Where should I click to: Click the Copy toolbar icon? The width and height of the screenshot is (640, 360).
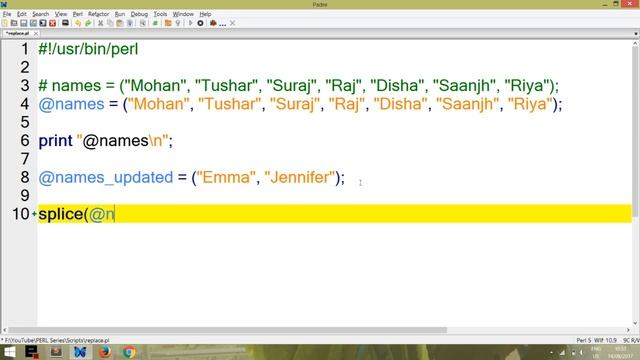click(x=110, y=23)
